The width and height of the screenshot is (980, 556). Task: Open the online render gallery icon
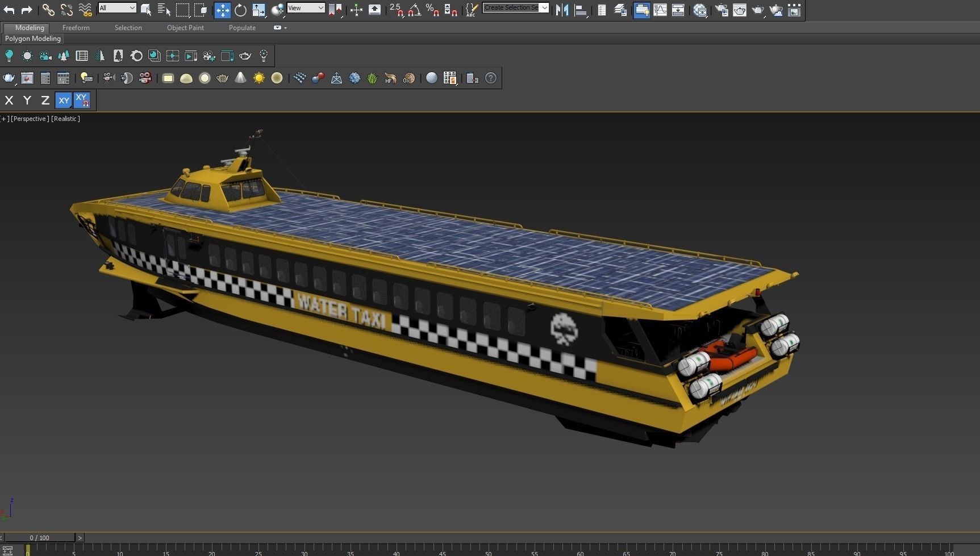(x=794, y=10)
